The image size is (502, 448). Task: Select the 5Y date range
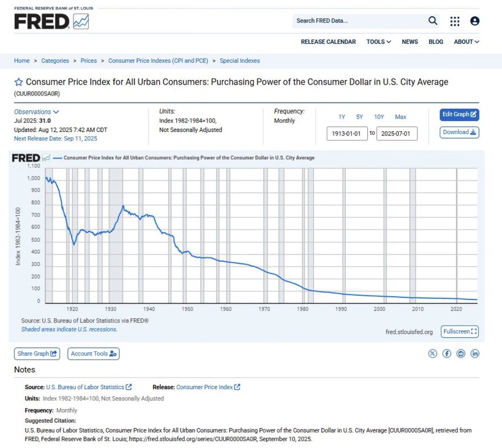(x=360, y=117)
